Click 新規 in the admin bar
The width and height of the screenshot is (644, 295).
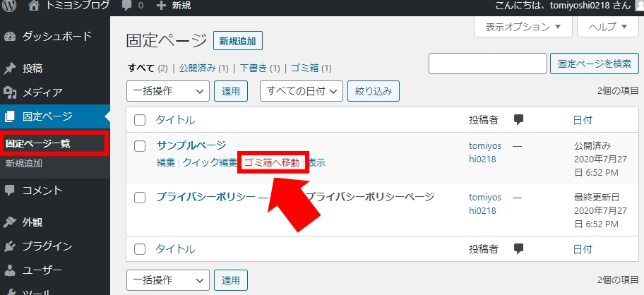[x=181, y=6]
